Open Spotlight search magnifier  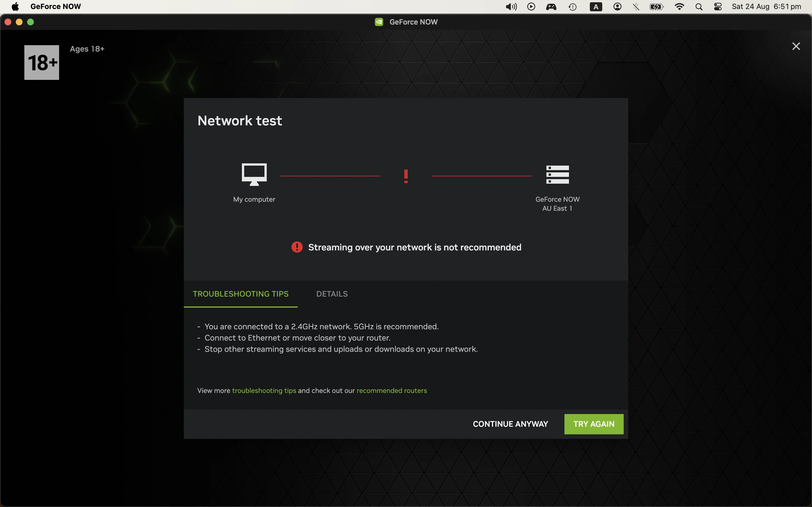[x=699, y=7]
